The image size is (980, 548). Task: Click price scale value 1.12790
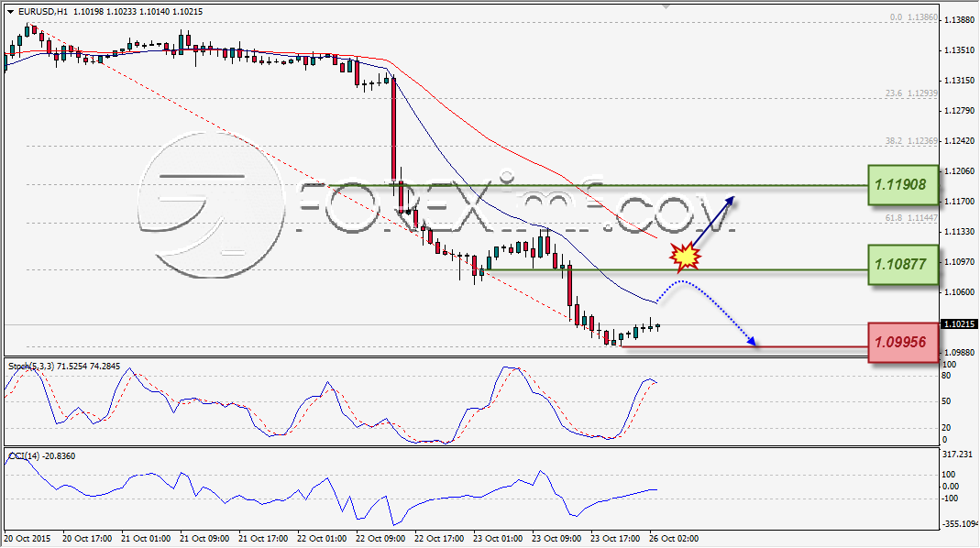[960, 111]
